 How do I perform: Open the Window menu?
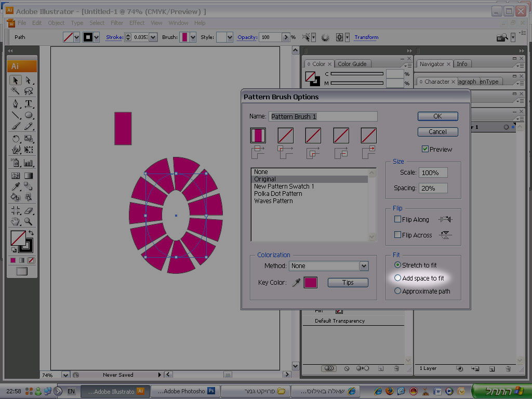coord(178,23)
